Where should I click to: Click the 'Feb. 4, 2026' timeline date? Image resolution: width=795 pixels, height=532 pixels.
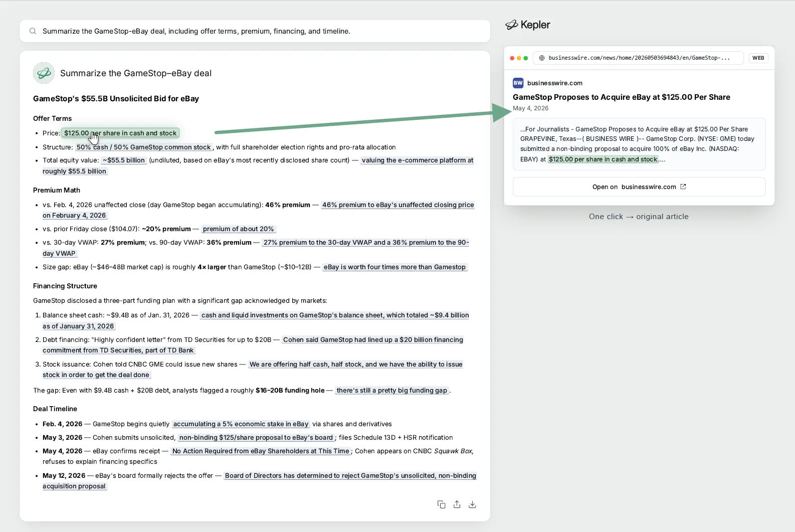(x=63, y=424)
